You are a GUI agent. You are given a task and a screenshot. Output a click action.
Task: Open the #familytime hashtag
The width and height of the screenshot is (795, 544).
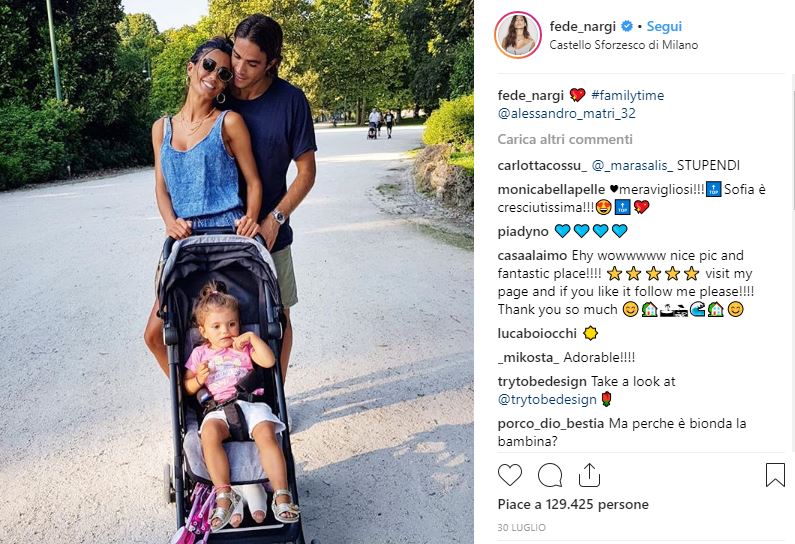[x=627, y=95]
